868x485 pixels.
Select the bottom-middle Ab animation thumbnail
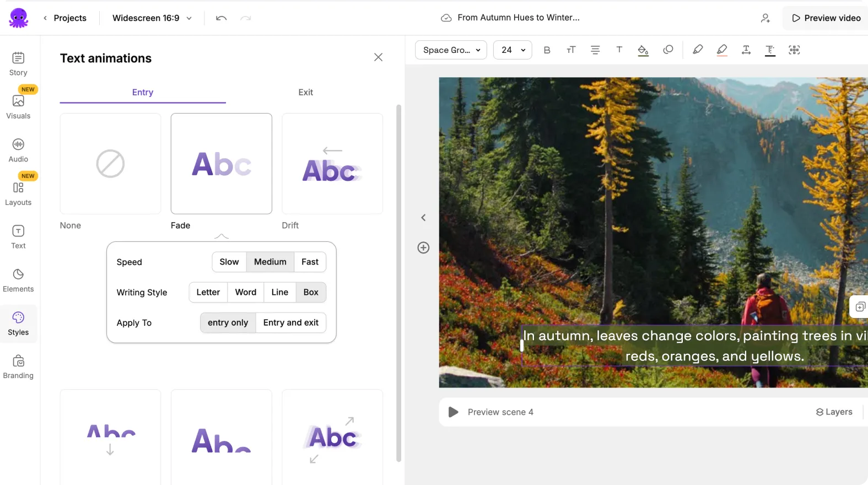click(x=222, y=438)
